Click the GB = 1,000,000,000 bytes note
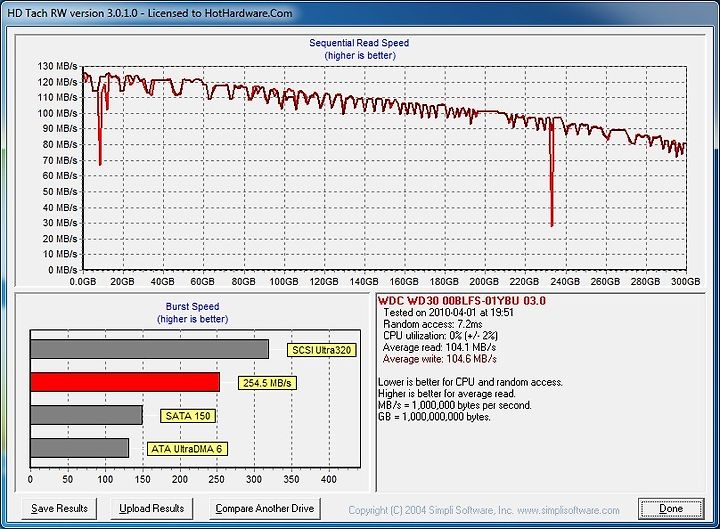 (x=434, y=417)
